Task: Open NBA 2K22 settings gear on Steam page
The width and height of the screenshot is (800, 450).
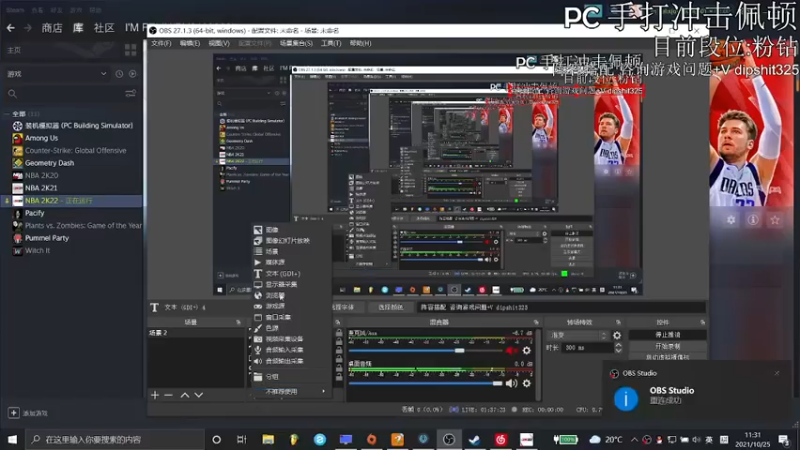Action: point(731,220)
